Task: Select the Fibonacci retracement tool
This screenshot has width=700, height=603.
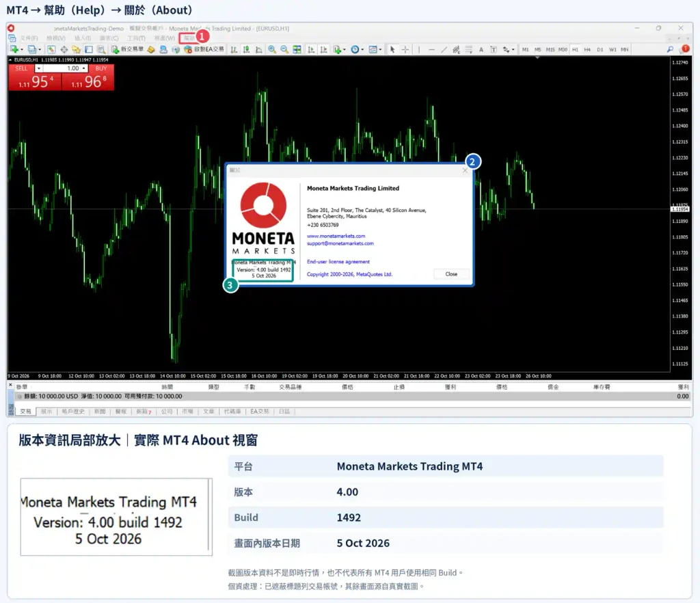Action: click(x=469, y=49)
